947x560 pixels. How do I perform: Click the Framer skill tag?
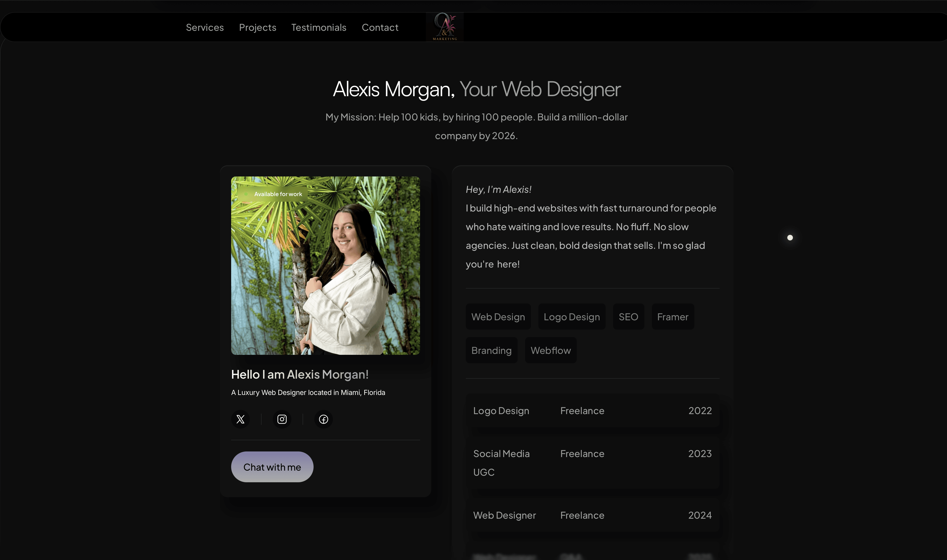(673, 317)
